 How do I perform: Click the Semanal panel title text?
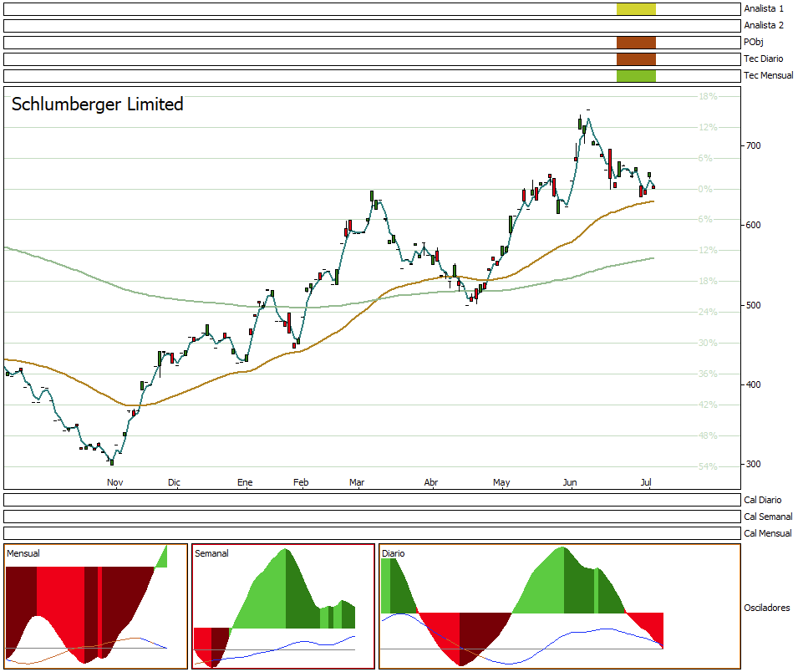211,554
